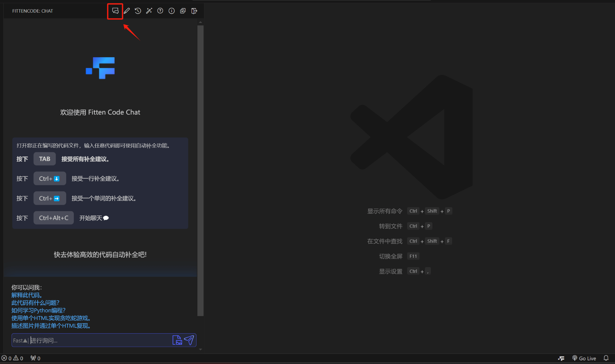Screen dimensions: 615x364
Task: Clear all chats with the delete pages icon
Action: [x=183, y=11]
